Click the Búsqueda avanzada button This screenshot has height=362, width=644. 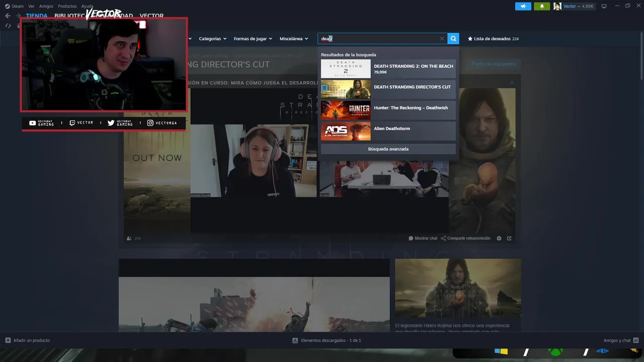pyautogui.click(x=388, y=149)
